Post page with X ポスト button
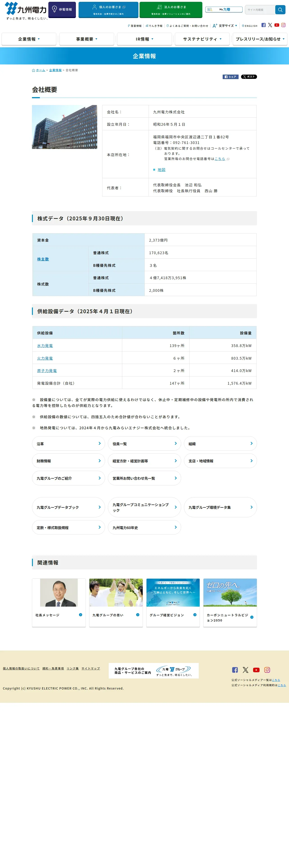 (x=249, y=77)
